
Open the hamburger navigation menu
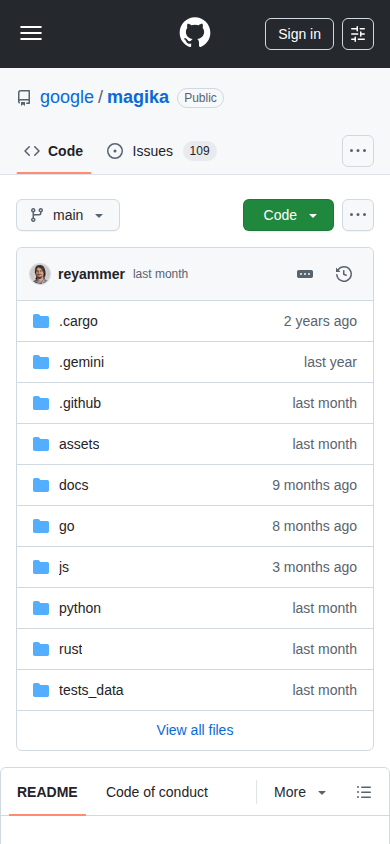tap(31, 33)
